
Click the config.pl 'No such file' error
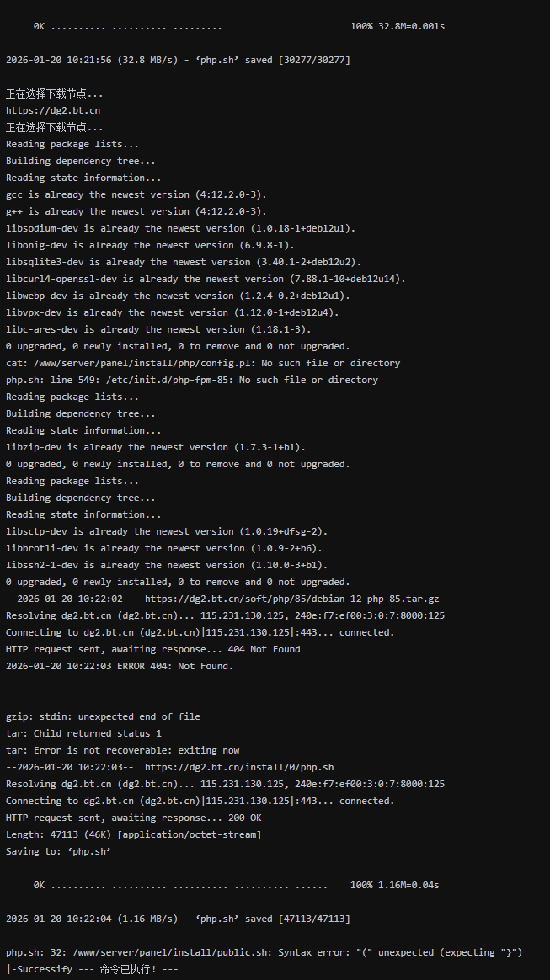tap(203, 363)
